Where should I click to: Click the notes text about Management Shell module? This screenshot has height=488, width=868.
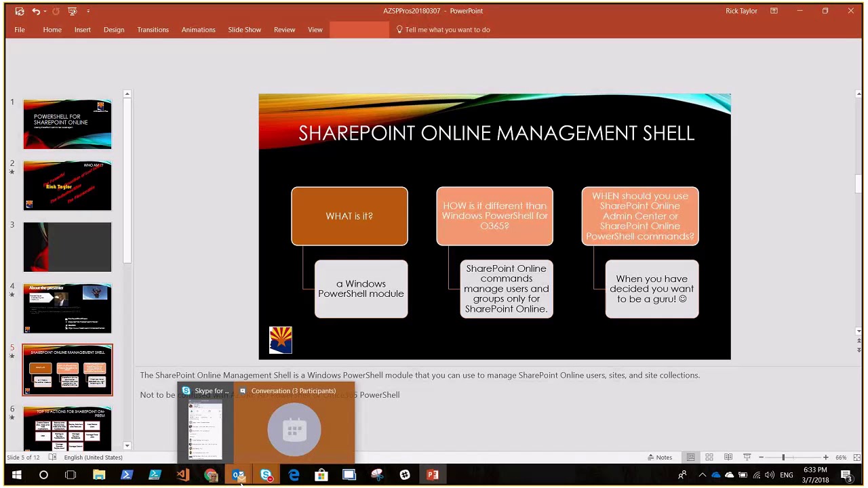click(x=420, y=375)
